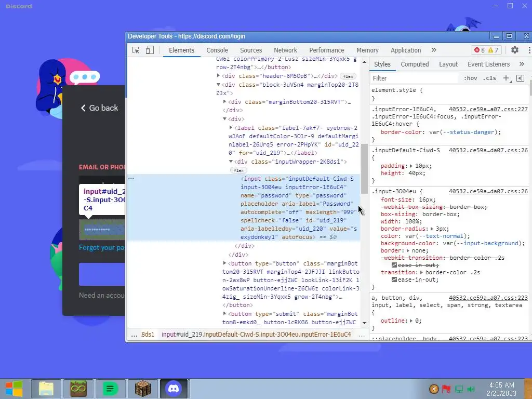Open the Minecraft crafting table taskbar icon
The width and height of the screenshot is (532, 399).
[142, 389]
